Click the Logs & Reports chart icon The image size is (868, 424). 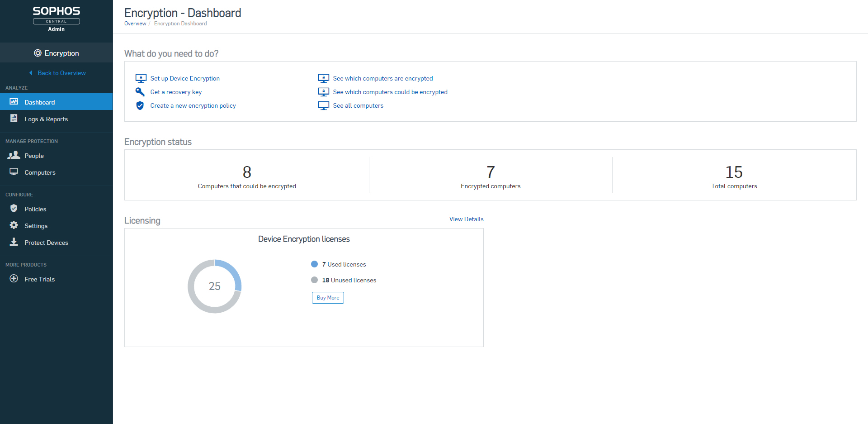tap(14, 119)
